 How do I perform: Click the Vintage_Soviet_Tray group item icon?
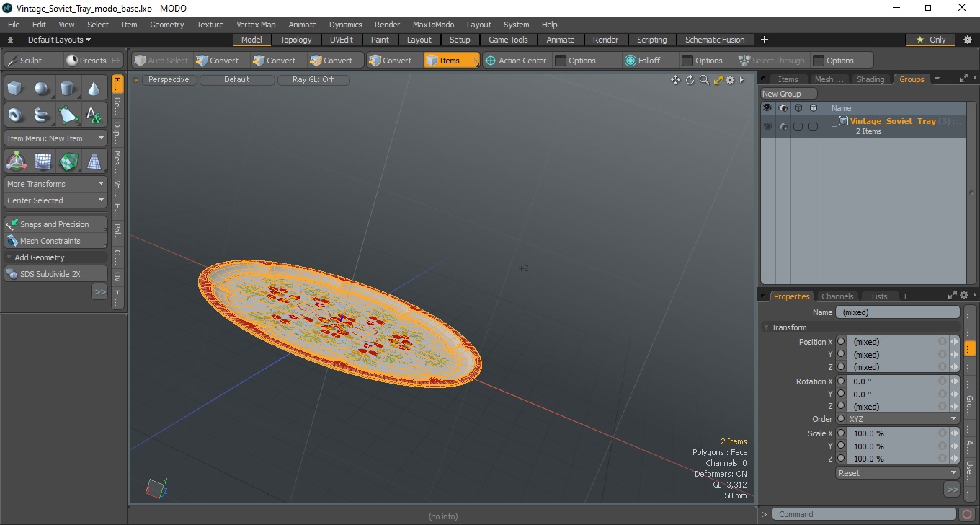[843, 121]
